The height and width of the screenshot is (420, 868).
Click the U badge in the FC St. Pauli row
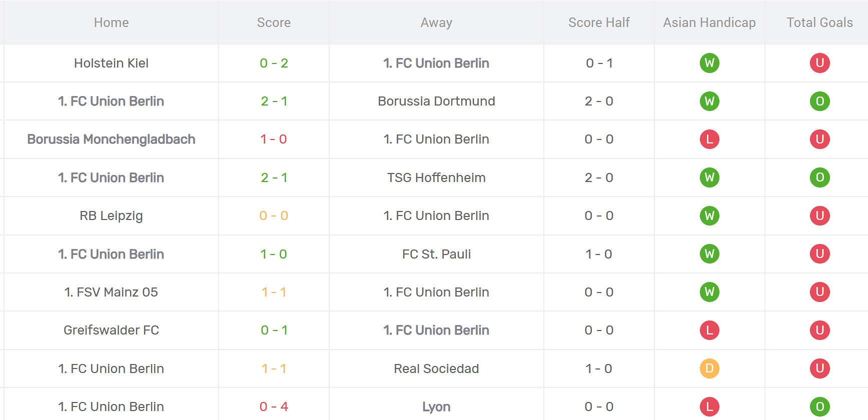819,254
